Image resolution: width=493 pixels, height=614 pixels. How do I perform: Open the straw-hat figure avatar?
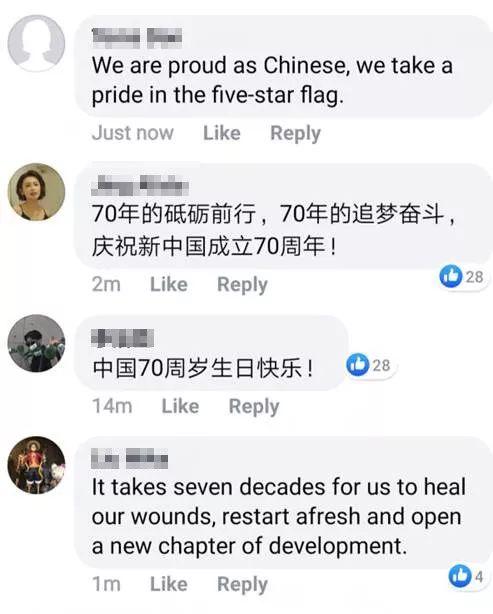click(36, 465)
